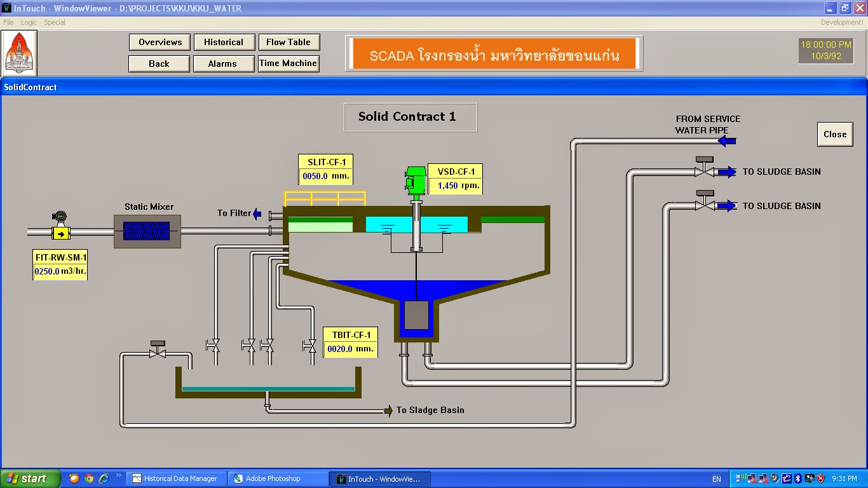Open the File menu
The height and width of the screenshot is (488, 868).
(x=8, y=22)
